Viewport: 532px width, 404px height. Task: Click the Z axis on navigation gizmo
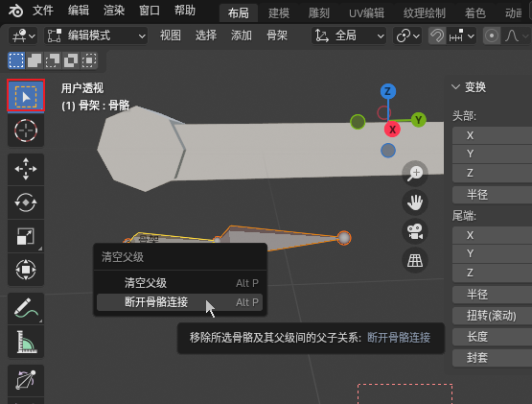pyautogui.click(x=388, y=91)
